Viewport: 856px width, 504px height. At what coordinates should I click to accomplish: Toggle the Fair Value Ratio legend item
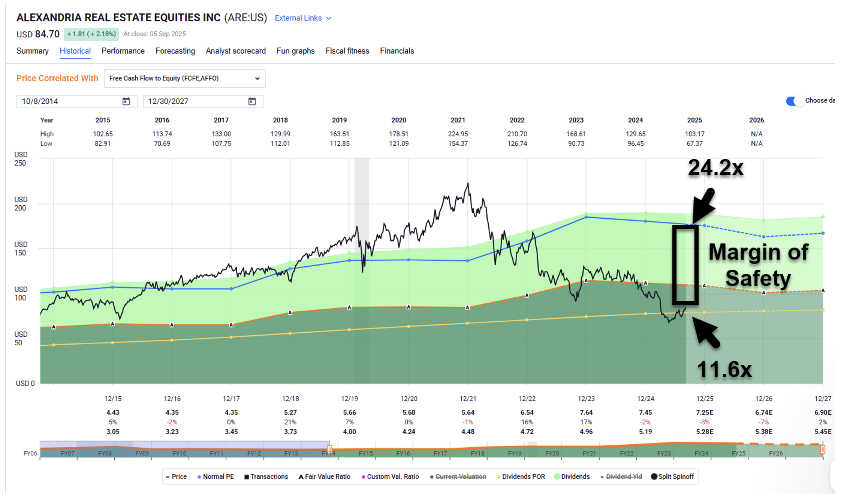[x=324, y=477]
